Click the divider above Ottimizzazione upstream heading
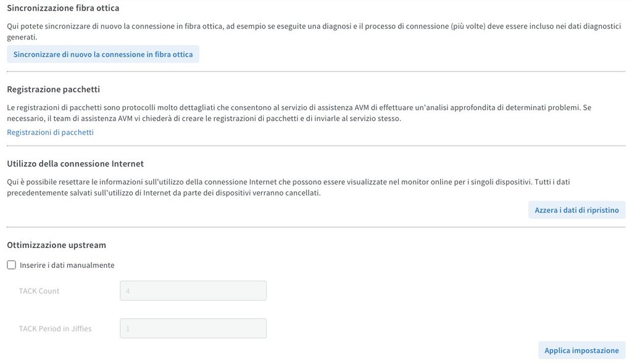 tap(316, 227)
